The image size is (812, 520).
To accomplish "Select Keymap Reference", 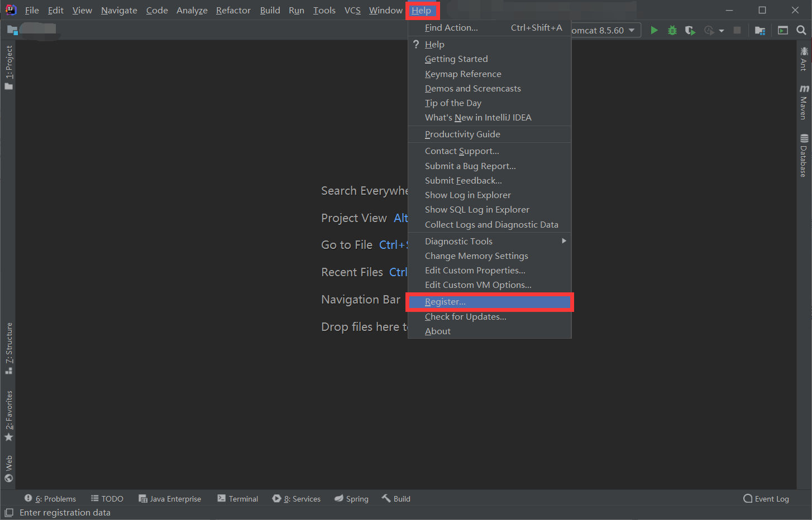I will tap(490, 74).
